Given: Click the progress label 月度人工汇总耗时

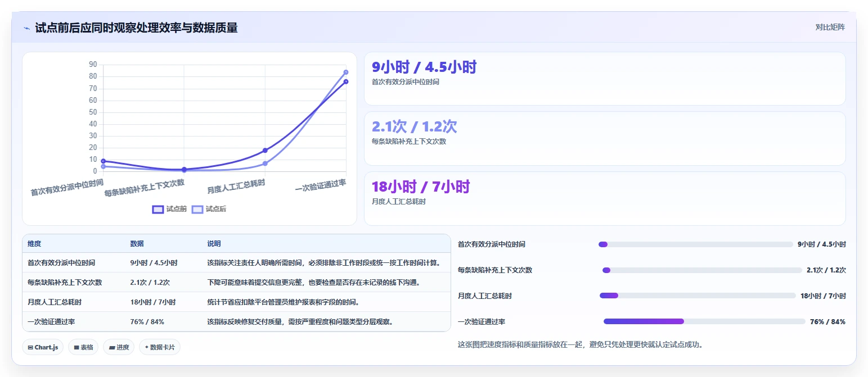Looking at the screenshot, I should (x=485, y=296).
